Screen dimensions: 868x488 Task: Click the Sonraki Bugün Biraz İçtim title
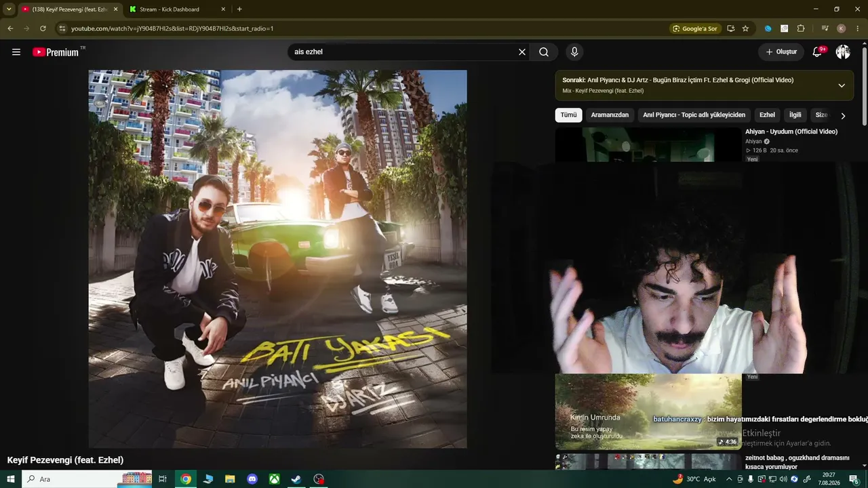tap(678, 80)
